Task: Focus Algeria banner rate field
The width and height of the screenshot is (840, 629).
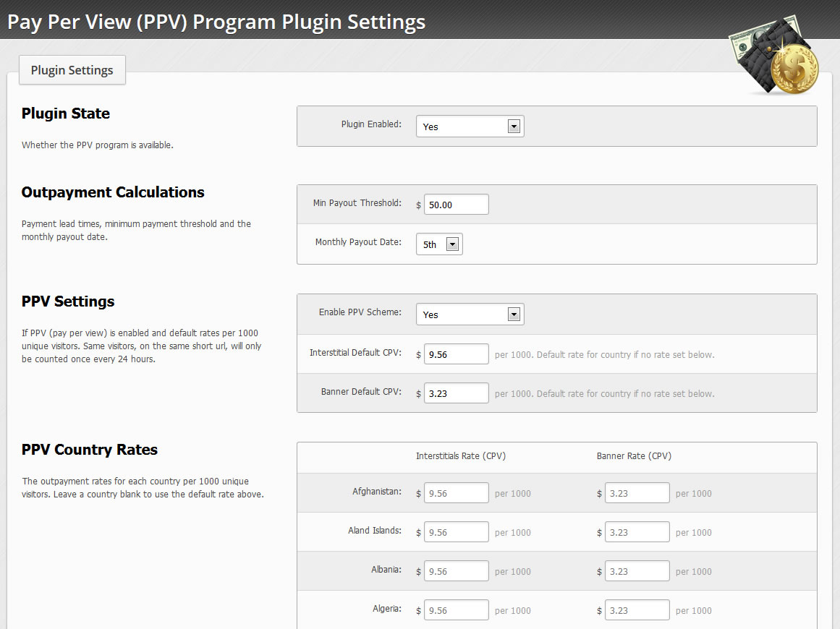Action: 637,610
